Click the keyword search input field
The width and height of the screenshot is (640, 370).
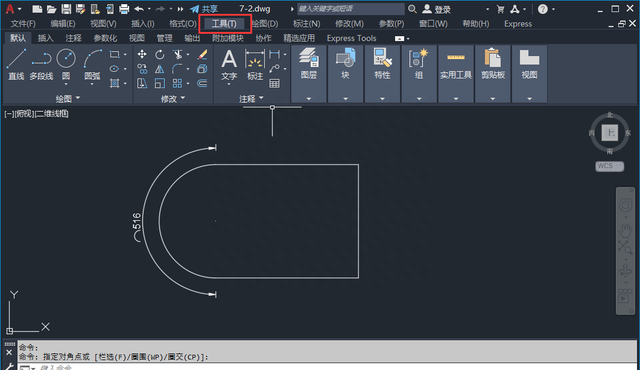point(351,9)
